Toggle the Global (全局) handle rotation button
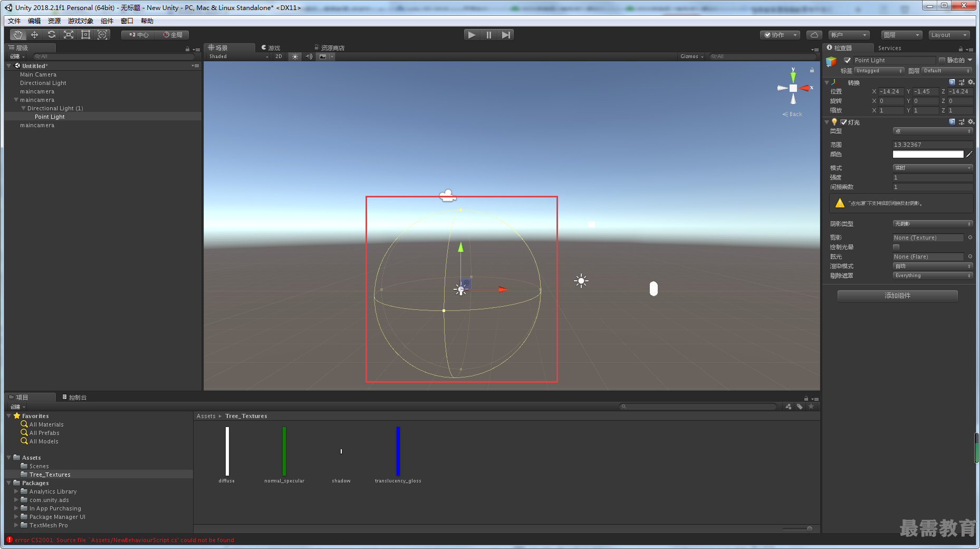This screenshot has width=980, height=549. pos(172,35)
